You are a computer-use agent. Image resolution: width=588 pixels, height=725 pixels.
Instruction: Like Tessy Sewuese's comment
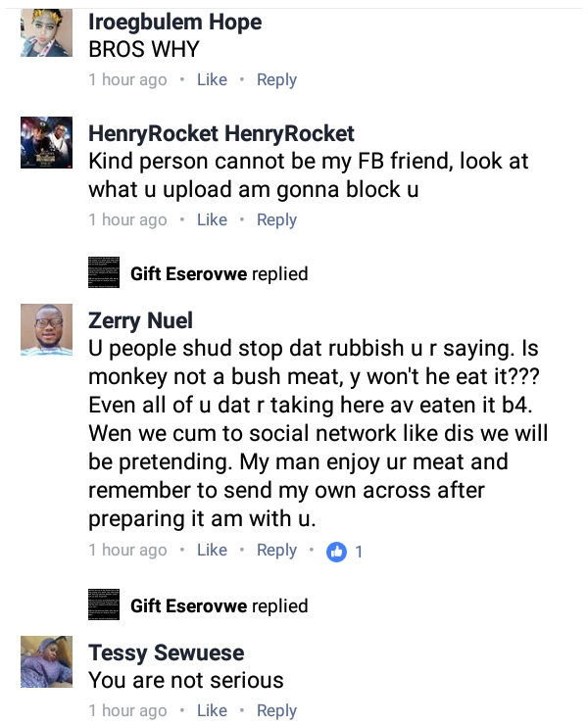click(212, 710)
